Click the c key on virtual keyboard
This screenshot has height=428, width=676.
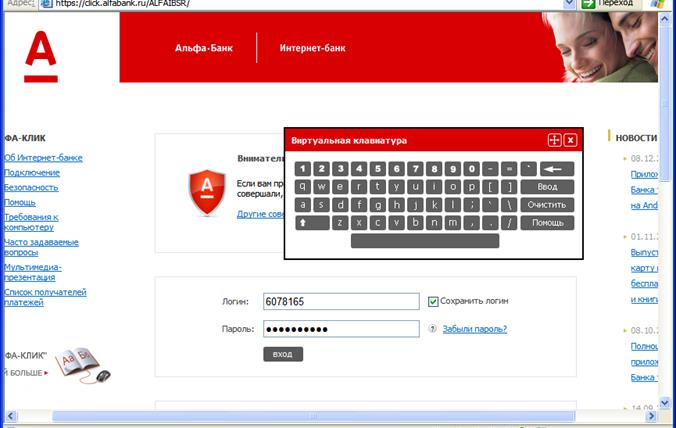(378, 223)
